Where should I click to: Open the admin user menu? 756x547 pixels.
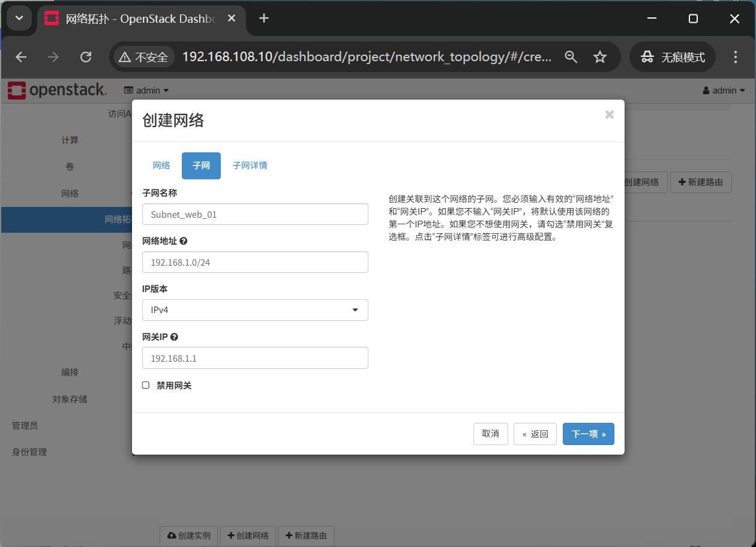tap(724, 91)
